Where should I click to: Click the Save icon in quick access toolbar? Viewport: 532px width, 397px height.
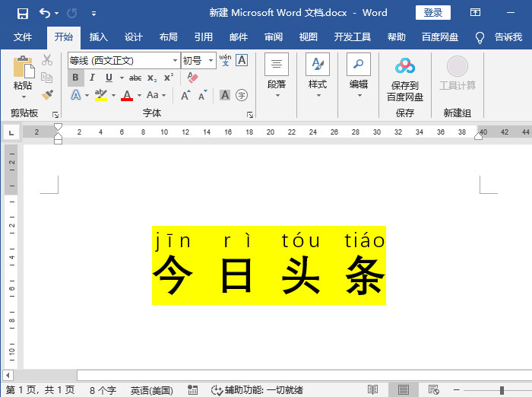point(22,14)
